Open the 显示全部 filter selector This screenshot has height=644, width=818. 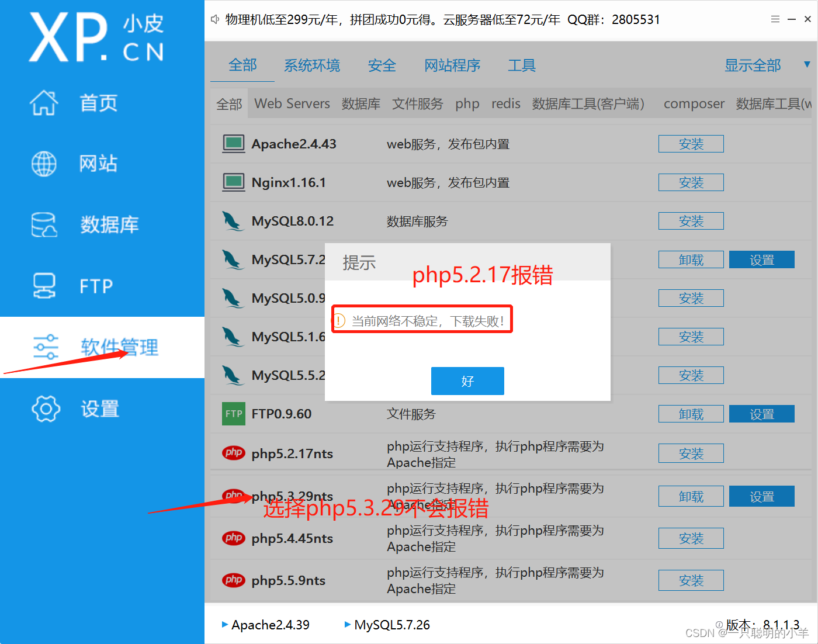753,65
